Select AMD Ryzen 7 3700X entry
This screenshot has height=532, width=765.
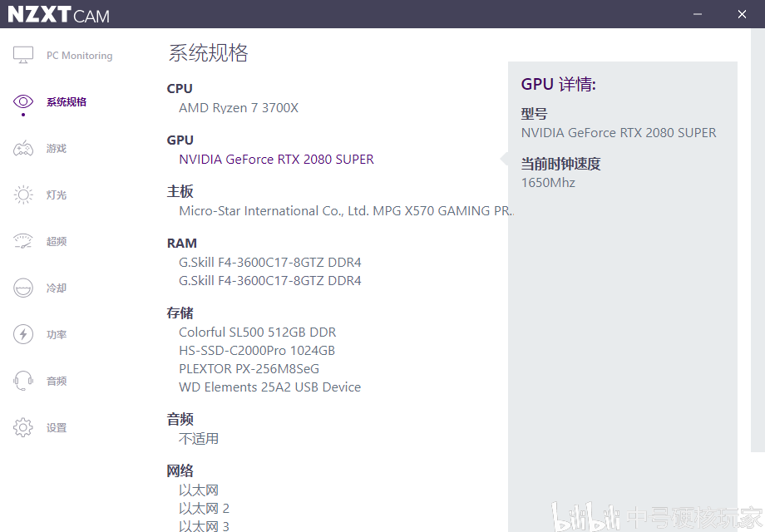tap(239, 108)
